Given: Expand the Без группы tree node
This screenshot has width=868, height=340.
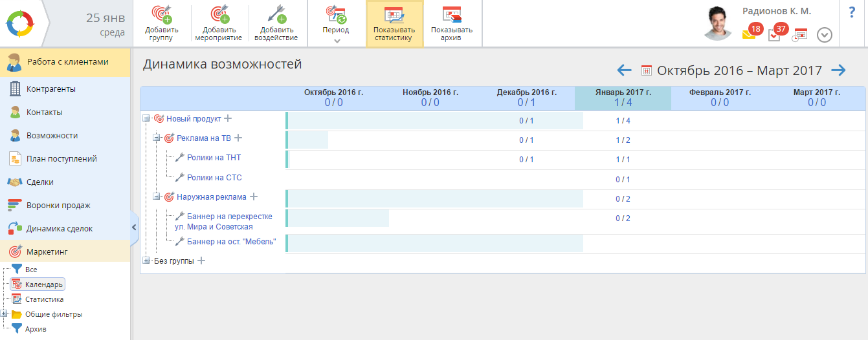Looking at the screenshot, I should pos(146,260).
